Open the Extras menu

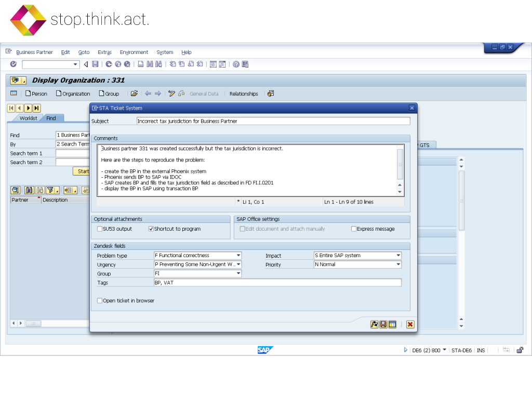point(104,52)
